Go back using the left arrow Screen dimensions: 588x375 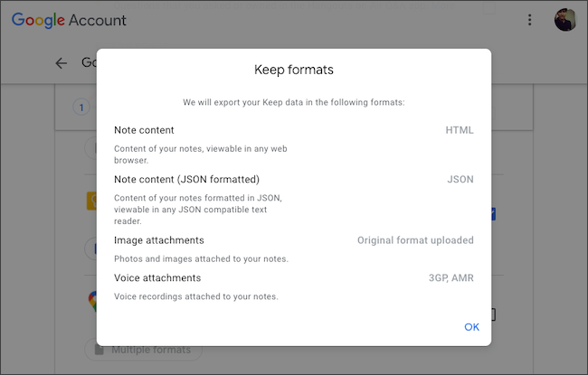[62, 63]
